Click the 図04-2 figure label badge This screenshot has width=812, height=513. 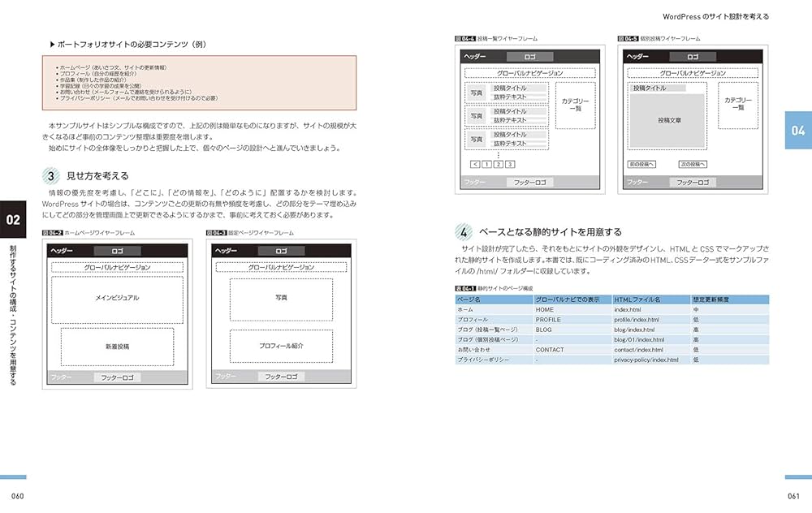pyautogui.click(x=52, y=233)
